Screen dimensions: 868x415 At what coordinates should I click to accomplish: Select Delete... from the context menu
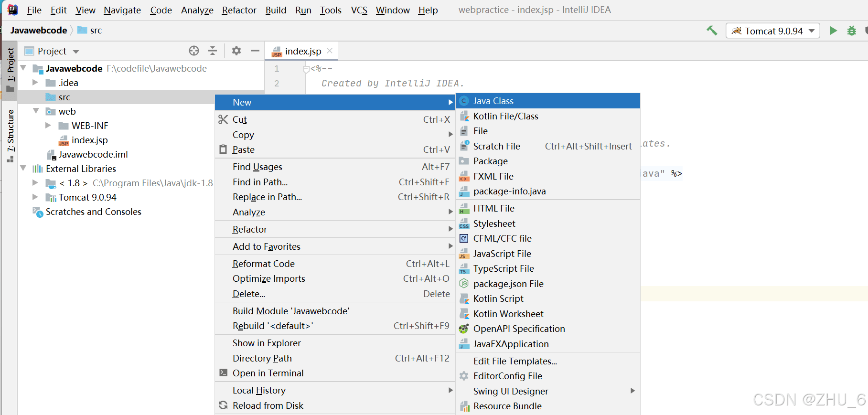pyautogui.click(x=335, y=294)
